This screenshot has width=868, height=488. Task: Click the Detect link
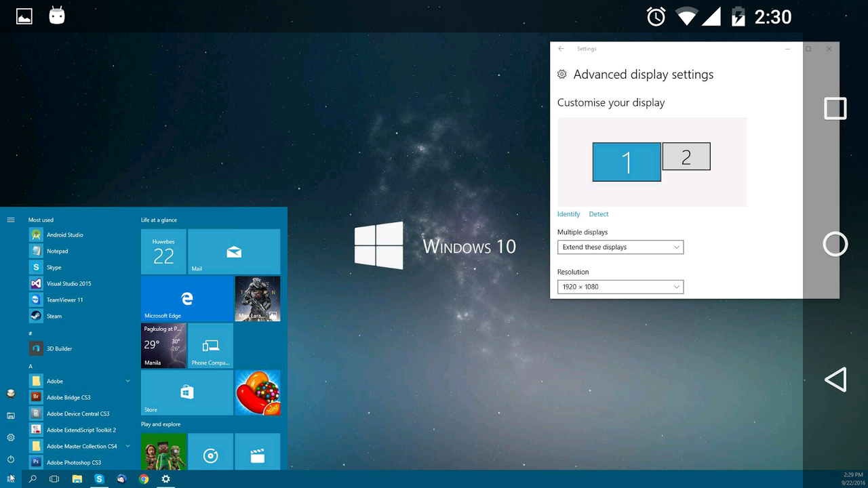click(598, 214)
